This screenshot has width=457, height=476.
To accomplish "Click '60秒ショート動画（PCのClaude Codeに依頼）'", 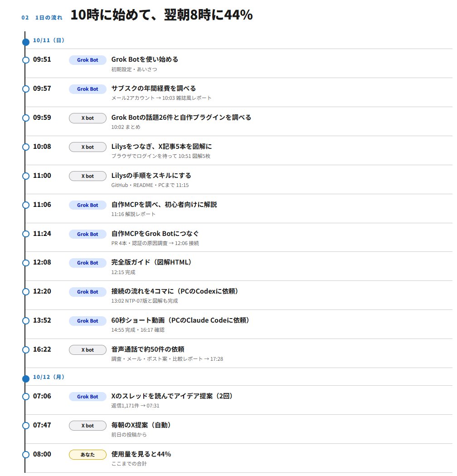I will 180,320.
